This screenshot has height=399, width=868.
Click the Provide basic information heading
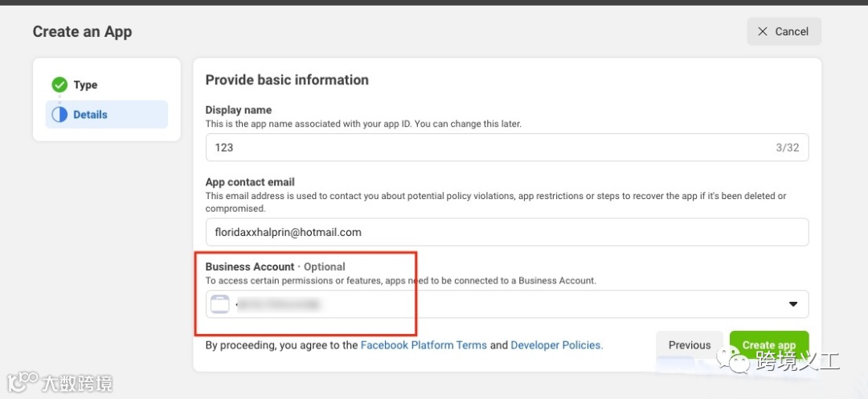pyautogui.click(x=287, y=80)
